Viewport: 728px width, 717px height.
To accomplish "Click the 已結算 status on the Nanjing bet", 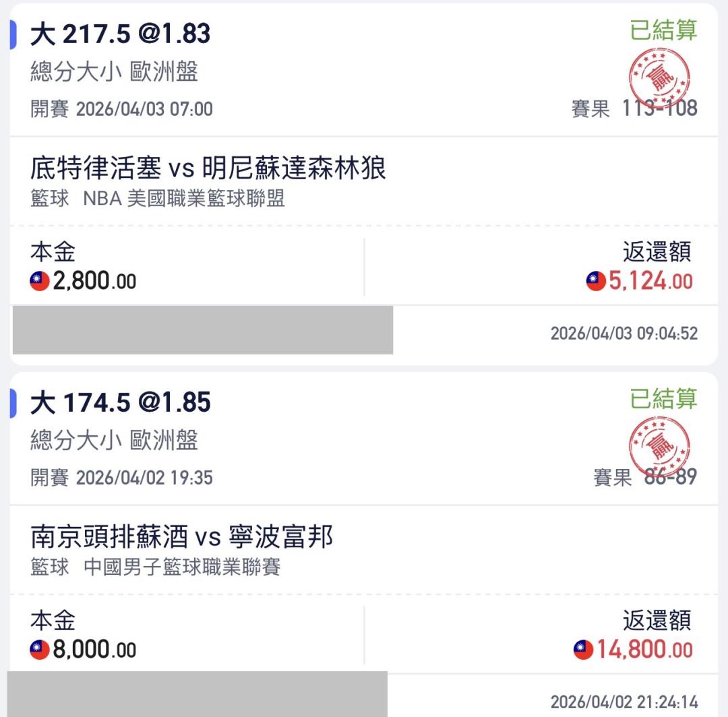I will tap(663, 399).
